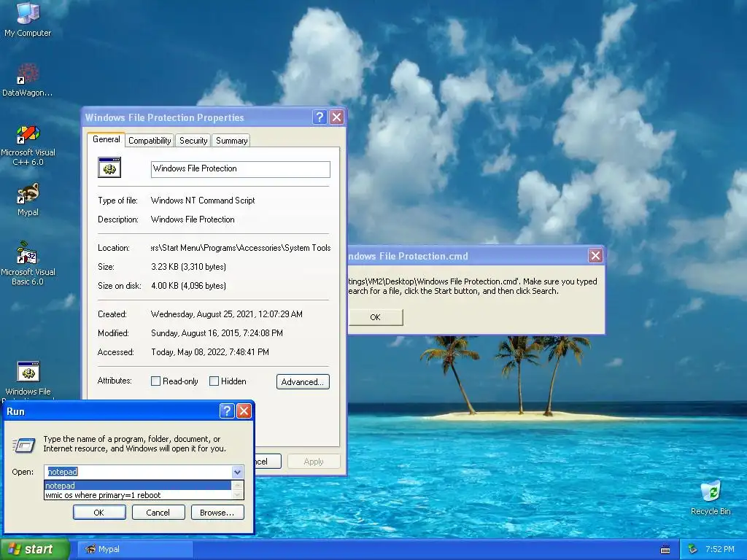Close the Run dialog

(x=244, y=411)
